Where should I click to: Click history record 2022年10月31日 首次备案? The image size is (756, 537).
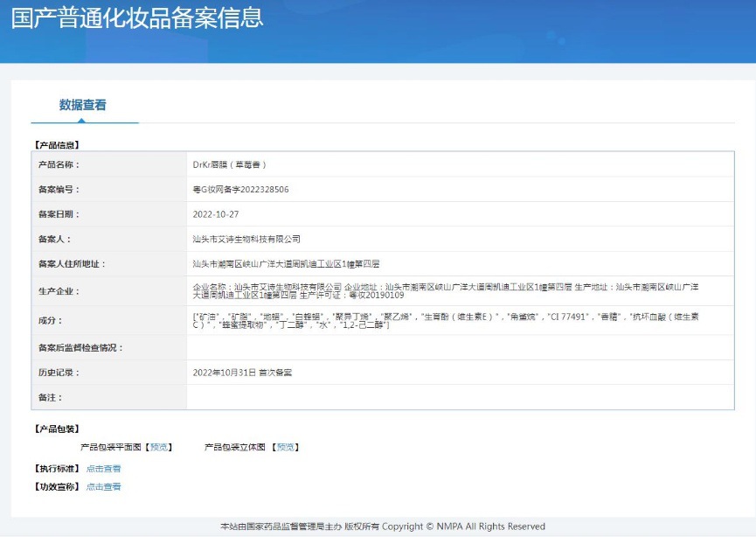pos(242,373)
